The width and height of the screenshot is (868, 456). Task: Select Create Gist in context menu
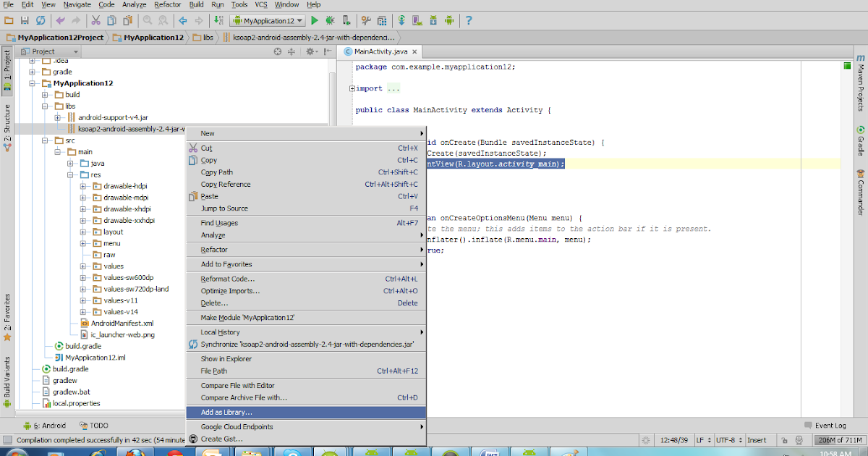click(x=307, y=439)
